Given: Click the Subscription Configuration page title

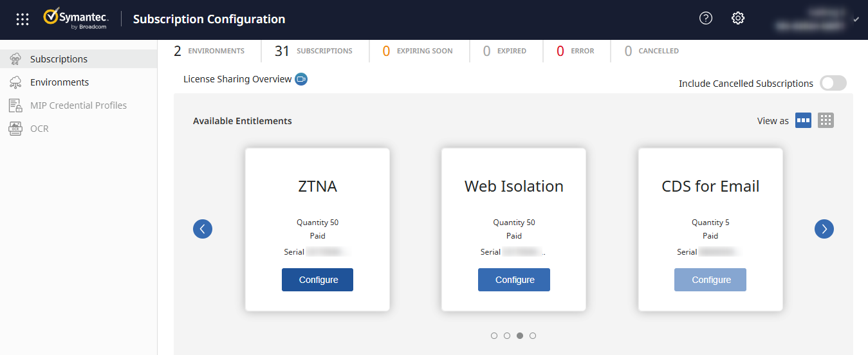Looking at the screenshot, I should [209, 19].
